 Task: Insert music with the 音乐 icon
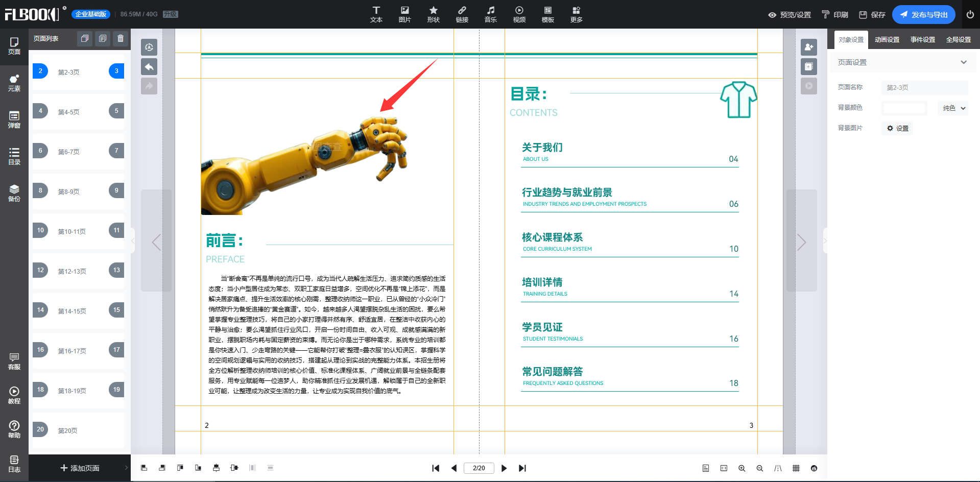pyautogui.click(x=490, y=14)
